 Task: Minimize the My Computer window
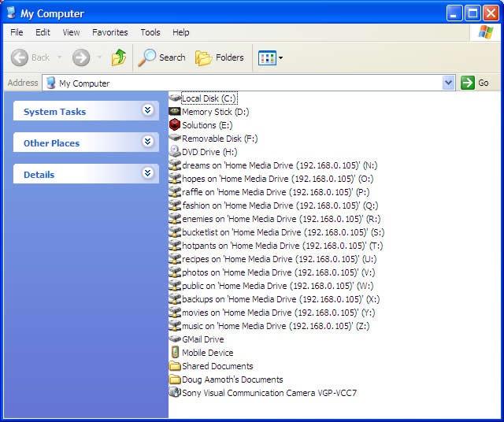[x=454, y=13]
